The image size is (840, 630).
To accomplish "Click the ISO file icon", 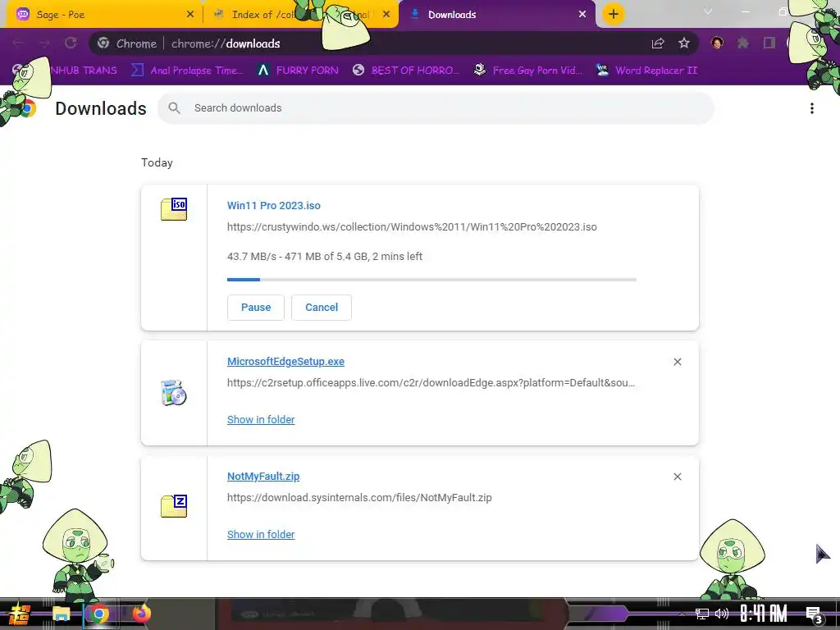I will tap(174, 209).
